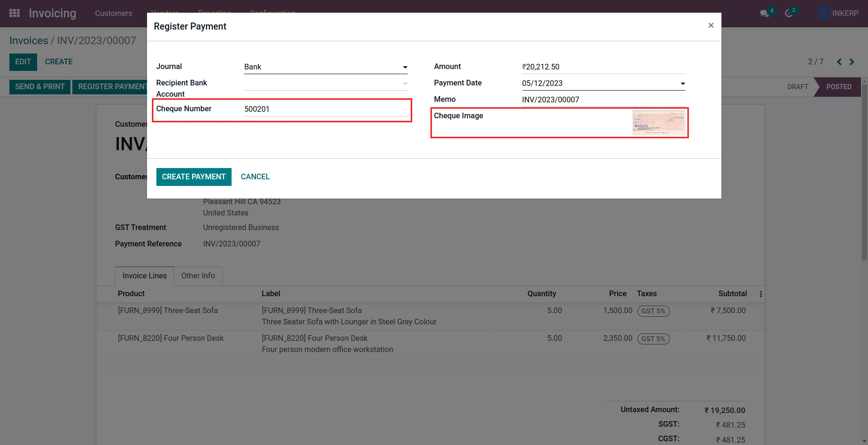Open the Payment Date picker arrow
Screen dimensions: 868x445
pos(682,84)
